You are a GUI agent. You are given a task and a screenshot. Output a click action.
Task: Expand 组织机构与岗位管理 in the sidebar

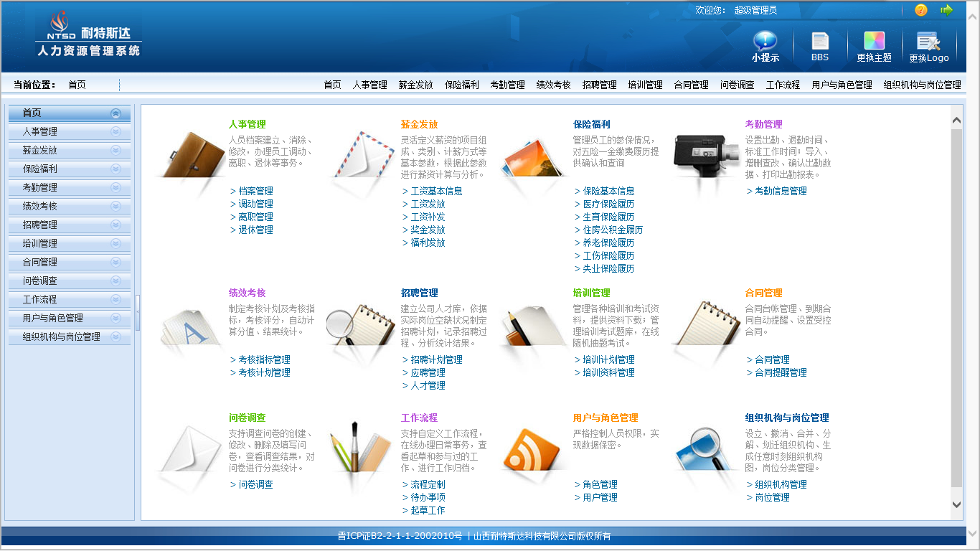pyautogui.click(x=116, y=337)
